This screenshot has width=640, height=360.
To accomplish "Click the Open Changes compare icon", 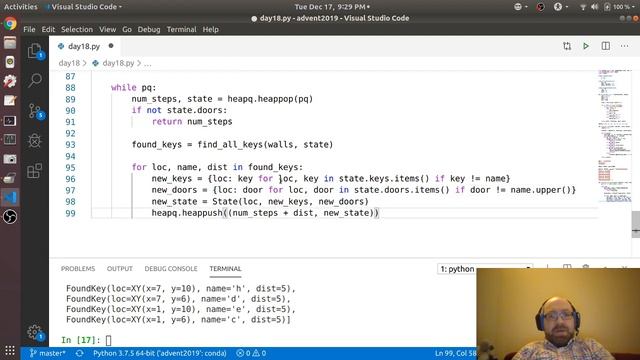I will (x=567, y=46).
